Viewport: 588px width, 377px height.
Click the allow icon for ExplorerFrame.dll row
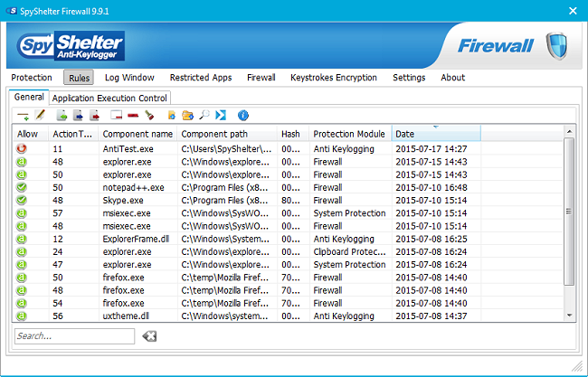coord(22,239)
